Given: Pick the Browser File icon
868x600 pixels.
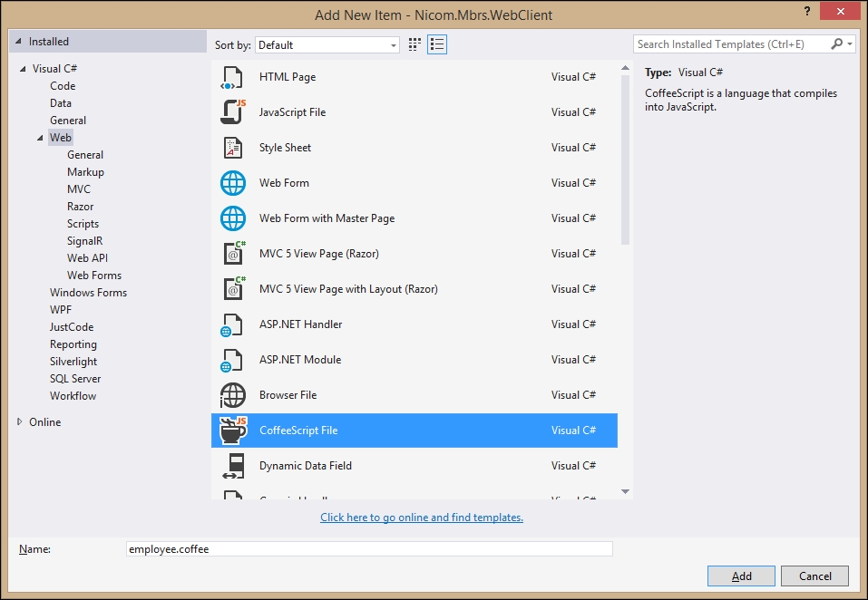Looking at the screenshot, I should click(233, 395).
